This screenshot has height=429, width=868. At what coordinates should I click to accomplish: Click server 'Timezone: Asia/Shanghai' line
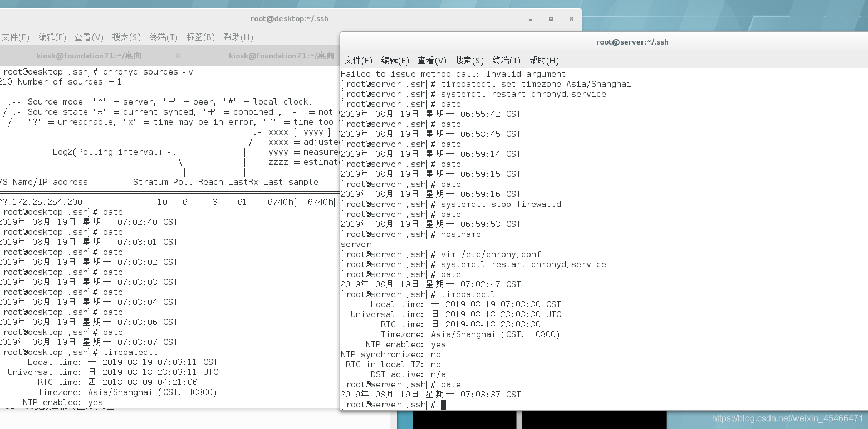tap(470, 334)
